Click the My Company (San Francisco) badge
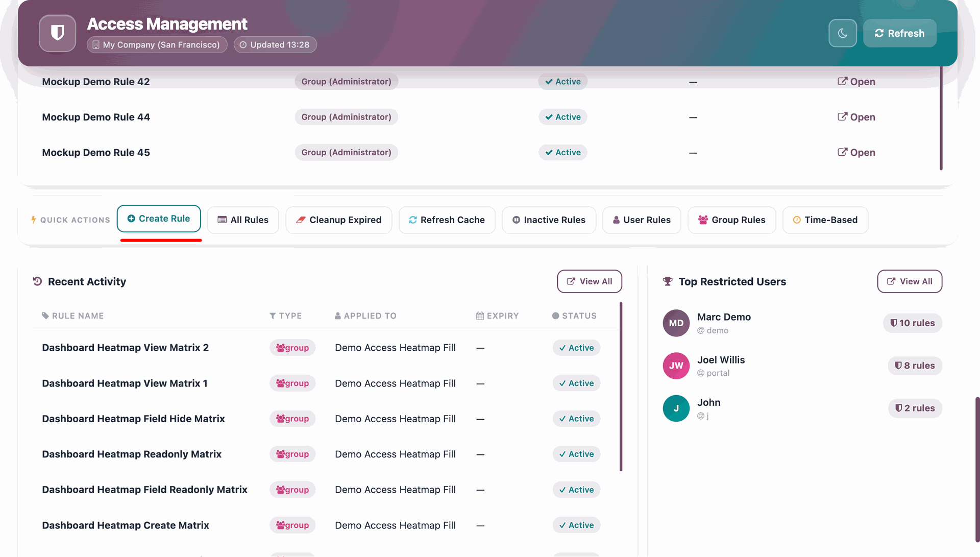980x557 pixels. [157, 45]
